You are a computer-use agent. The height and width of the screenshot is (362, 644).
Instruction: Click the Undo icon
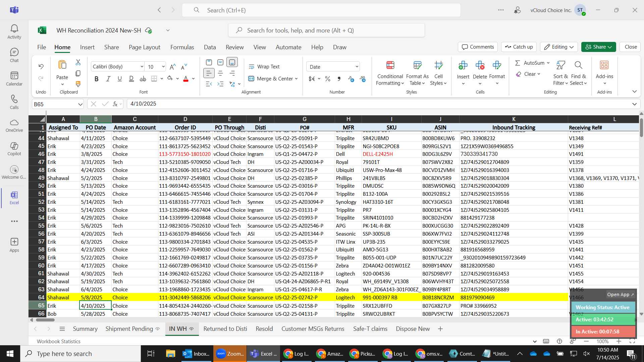pos(41,66)
